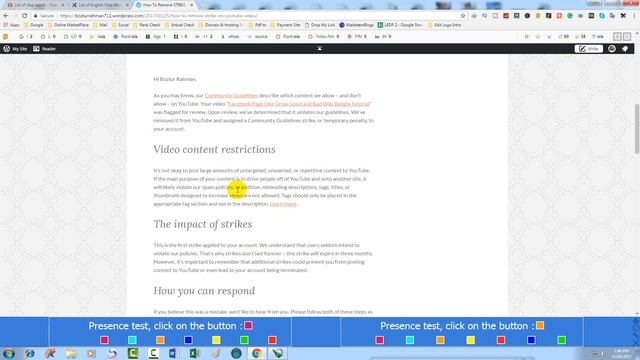This screenshot has width=640, height=360.
Task: Click red button in the orange presence test
Action: [x=501, y=340]
